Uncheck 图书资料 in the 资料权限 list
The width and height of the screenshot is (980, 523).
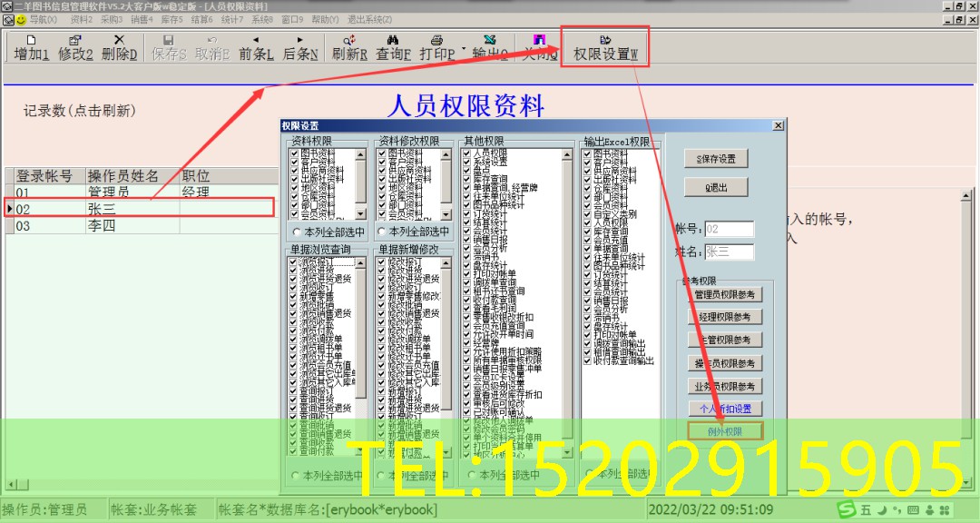pyautogui.click(x=294, y=153)
